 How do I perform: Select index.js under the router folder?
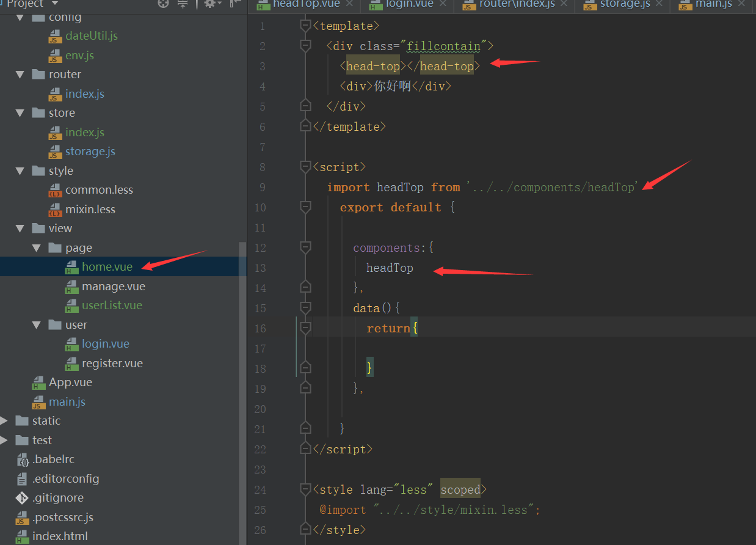point(85,94)
